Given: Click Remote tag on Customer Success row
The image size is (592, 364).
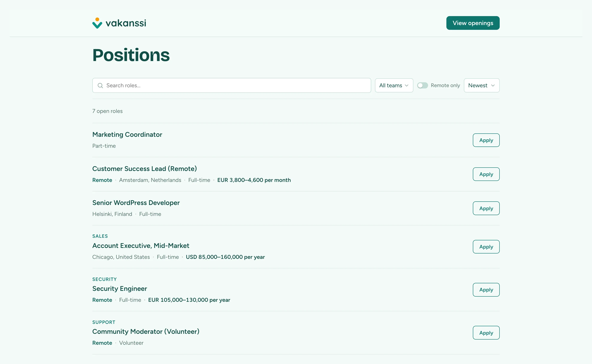Looking at the screenshot, I should [102, 180].
